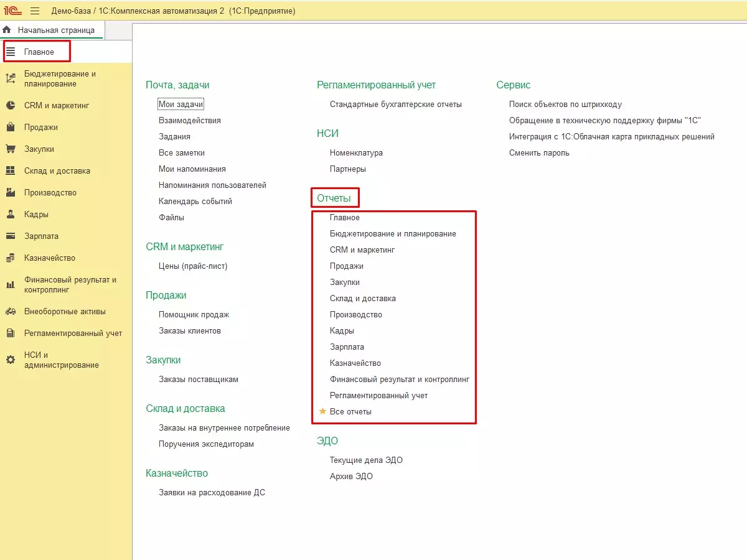The width and height of the screenshot is (747, 560).
Task: Open the Задания link
Action: pyautogui.click(x=174, y=137)
